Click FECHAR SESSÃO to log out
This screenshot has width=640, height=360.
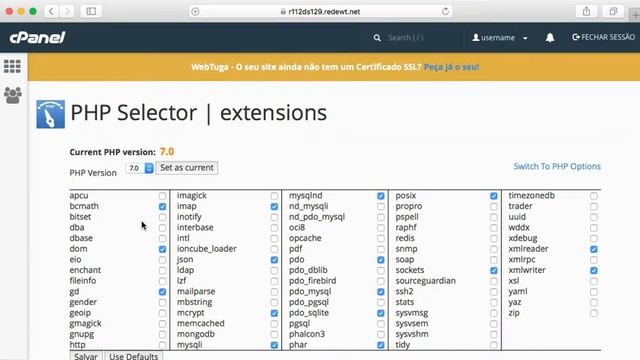(604, 37)
